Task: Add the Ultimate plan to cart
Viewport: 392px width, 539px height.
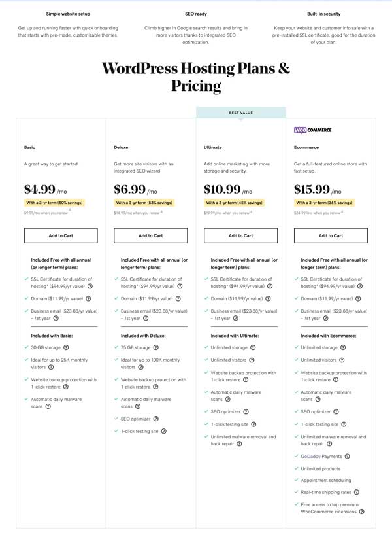Action: 240,235
